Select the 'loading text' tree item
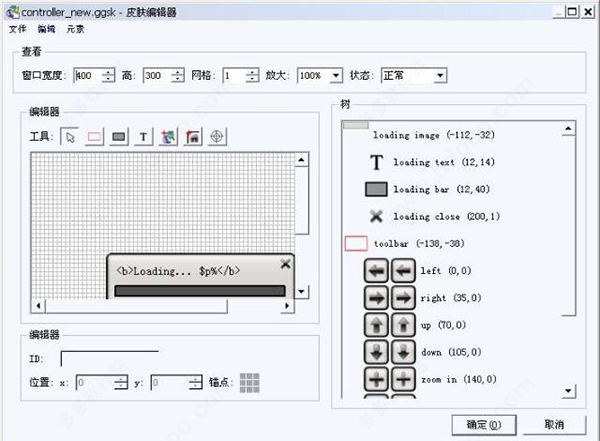 pyautogui.click(x=423, y=162)
